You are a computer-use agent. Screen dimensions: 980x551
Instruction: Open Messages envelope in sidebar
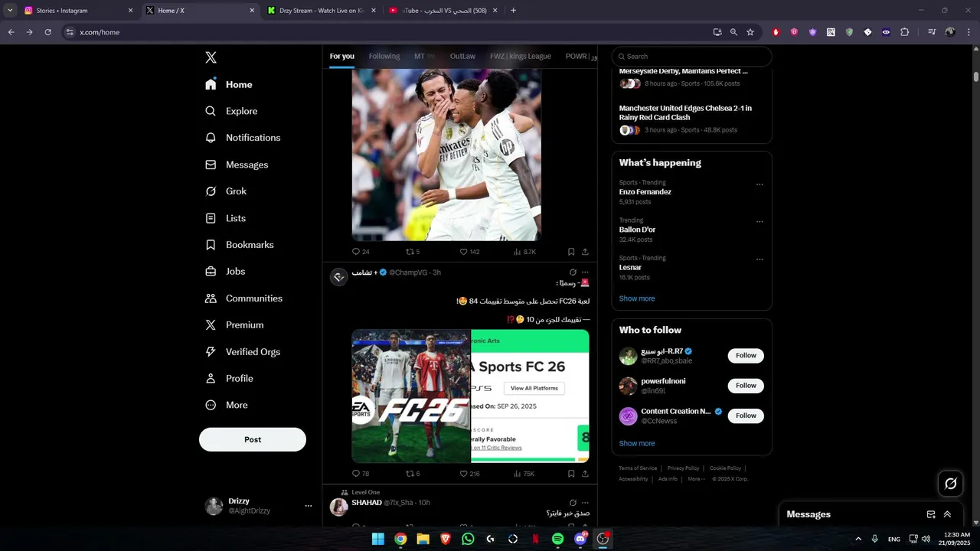(x=211, y=165)
